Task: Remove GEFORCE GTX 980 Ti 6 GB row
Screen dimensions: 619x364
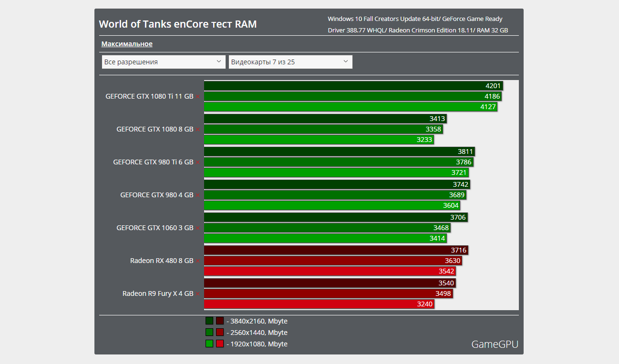Action: click(197, 162)
